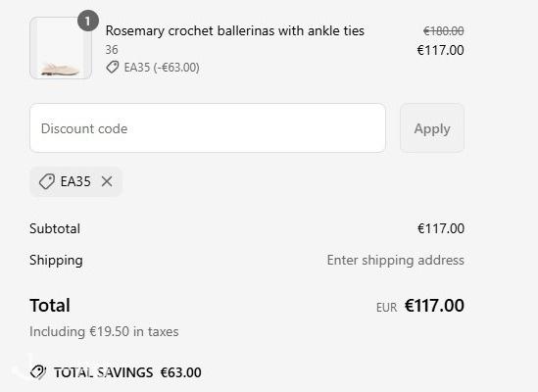The image size is (538, 392).
Task: Click the Rosemary crochet ballerinas product title
Action: coord(234,31)
